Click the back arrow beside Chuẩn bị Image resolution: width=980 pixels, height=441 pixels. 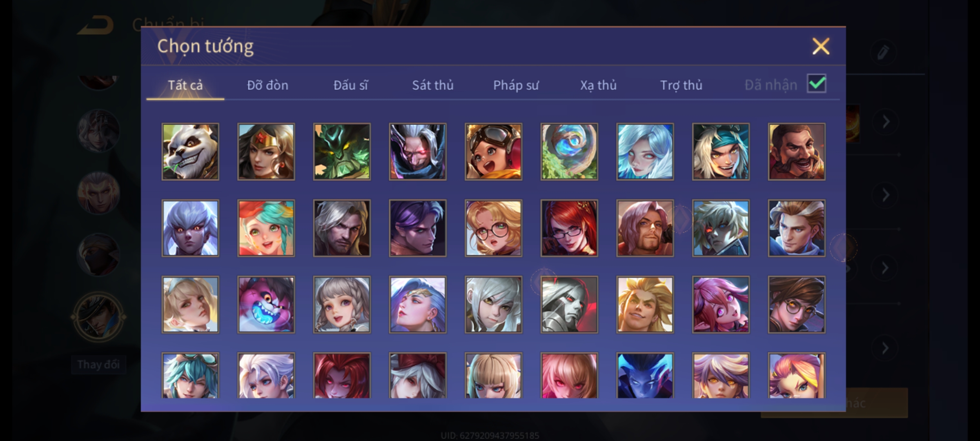point(97,25)
